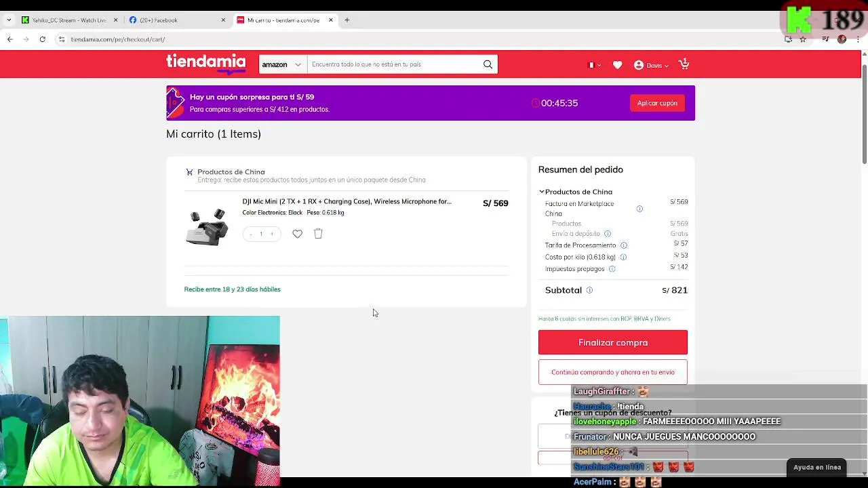868x488 pixels.
Task: Click the tiendamia logo in header
Action: point(205,64)
